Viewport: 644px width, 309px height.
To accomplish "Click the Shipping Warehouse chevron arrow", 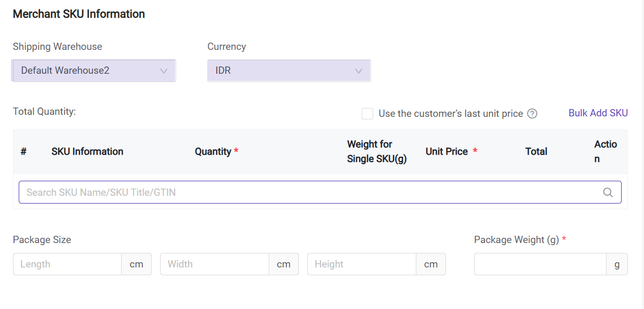I will tap(163, 71).
